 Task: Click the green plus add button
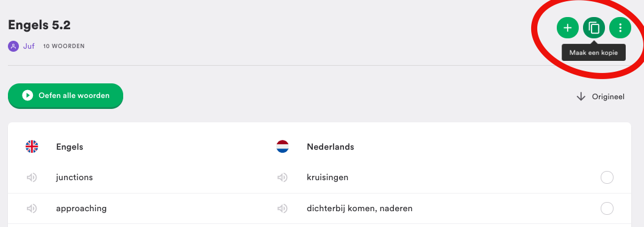tap(567, 28)
